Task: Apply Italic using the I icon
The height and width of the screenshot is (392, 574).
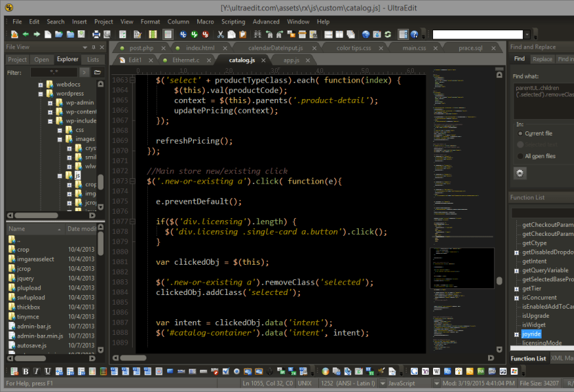Action: point(36,371)
